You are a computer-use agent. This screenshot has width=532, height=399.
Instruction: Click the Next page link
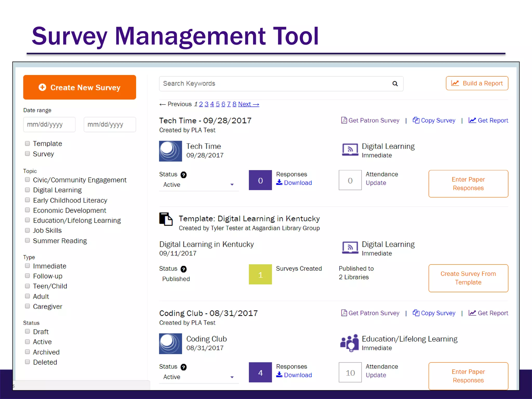tap(249, 104)
